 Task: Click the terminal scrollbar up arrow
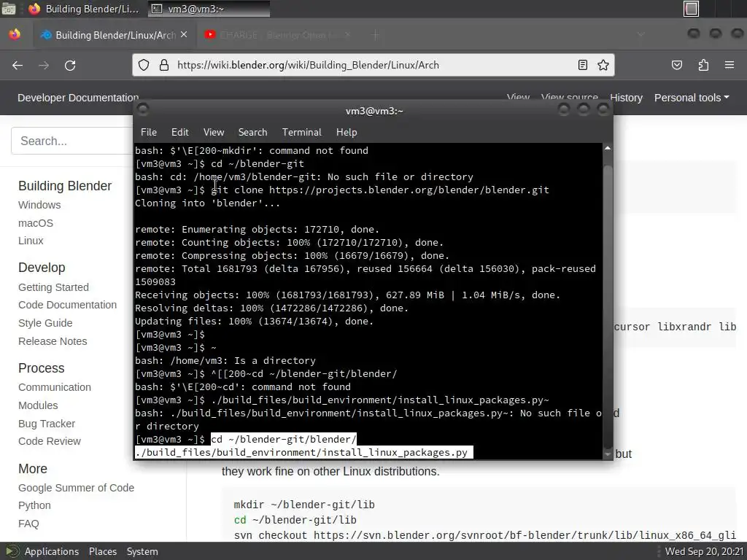point(608,148)
